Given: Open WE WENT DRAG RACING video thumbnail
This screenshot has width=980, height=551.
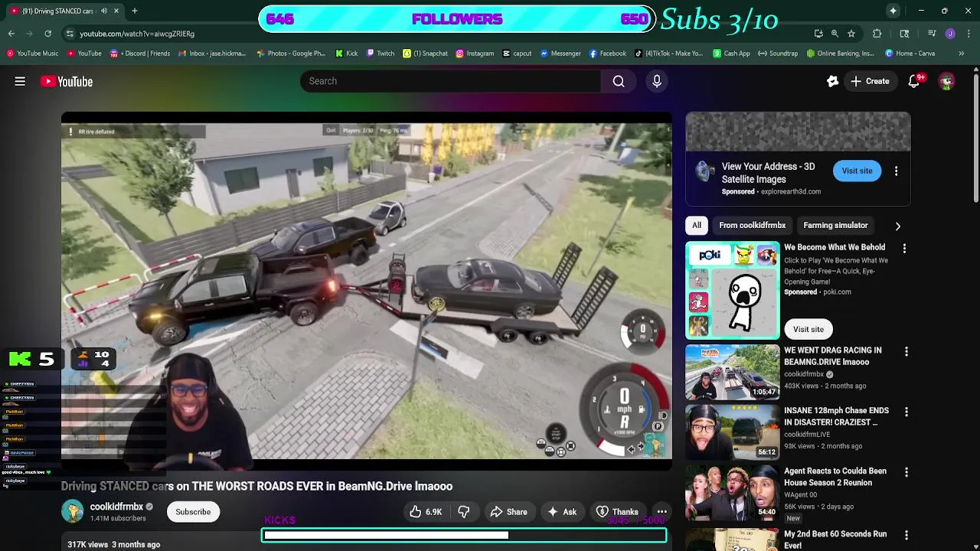Looking at the screenshot, I should point(733,372).
